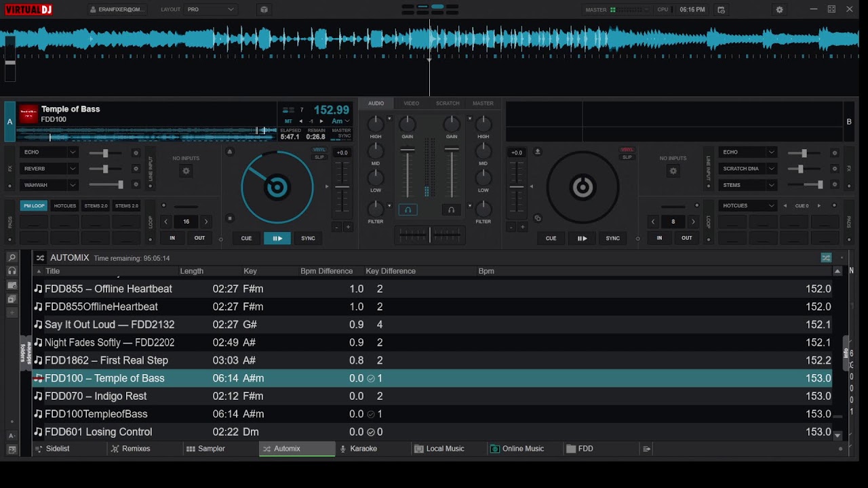Click deck A CUE button

tap(246, 238)
